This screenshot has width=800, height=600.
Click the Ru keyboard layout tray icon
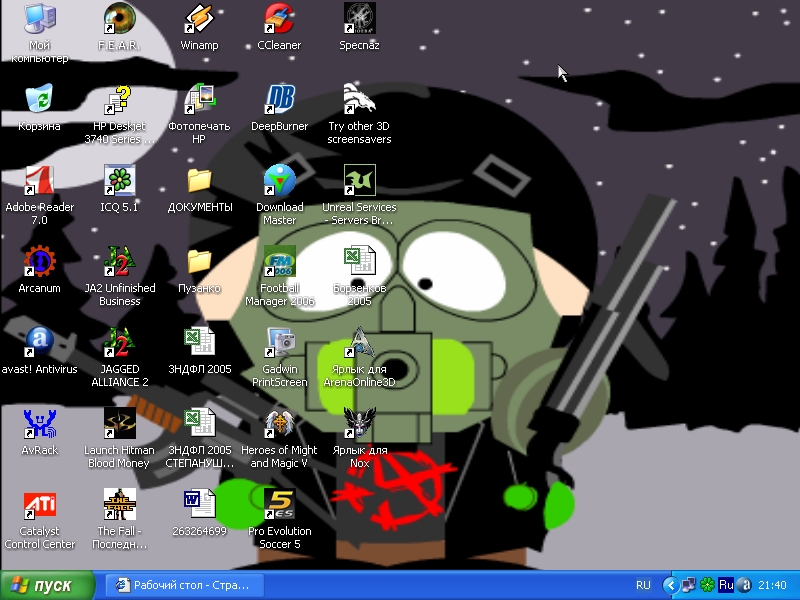click(x=726, y=585)
